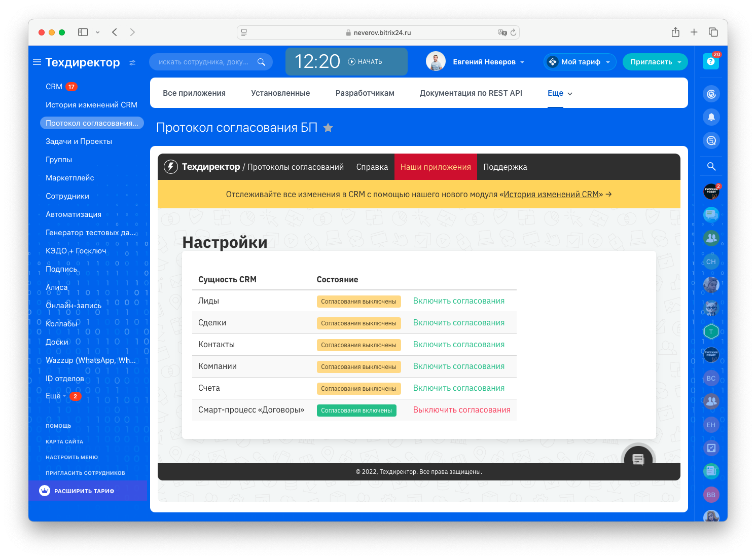Viewport: 756px width, 559px height.
Task: Expand the Еще tab dropdown
Action: [x=560, y=93]
